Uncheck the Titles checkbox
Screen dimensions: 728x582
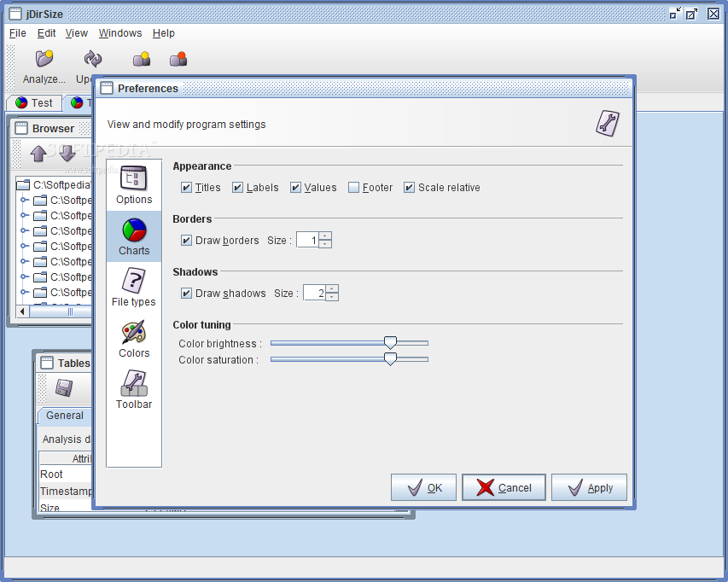186,188
